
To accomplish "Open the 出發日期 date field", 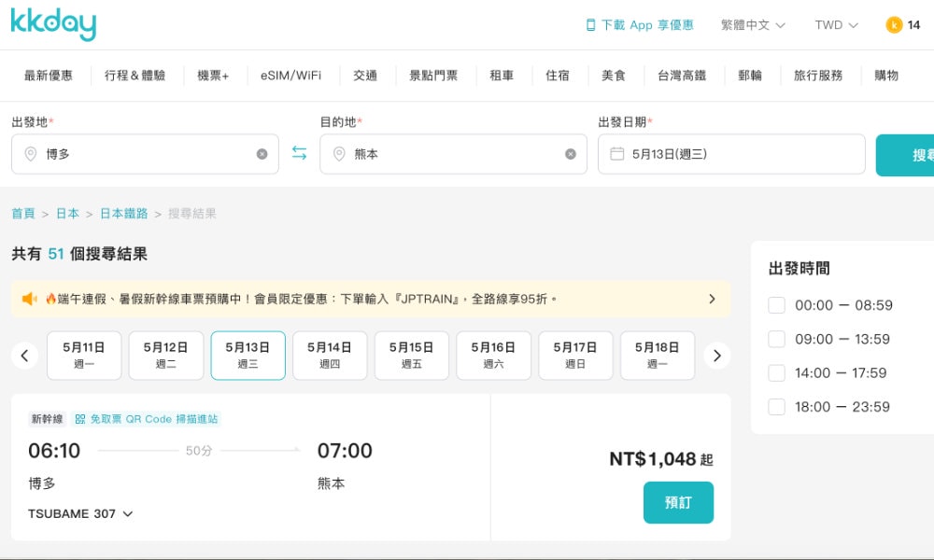I will click(x=731, y=154).
